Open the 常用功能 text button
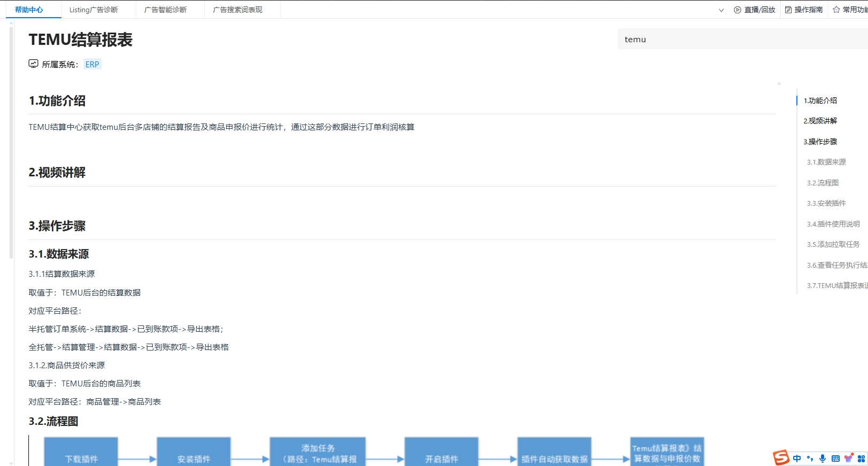Image resolution: width=868 pixels, height=466 pixels. click(x=855, y=10)
